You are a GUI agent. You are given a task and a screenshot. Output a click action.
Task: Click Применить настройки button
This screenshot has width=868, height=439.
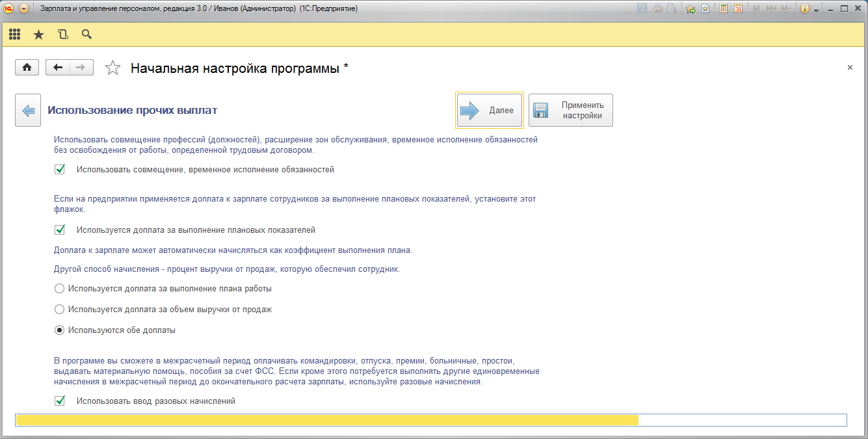coord(570,111)
